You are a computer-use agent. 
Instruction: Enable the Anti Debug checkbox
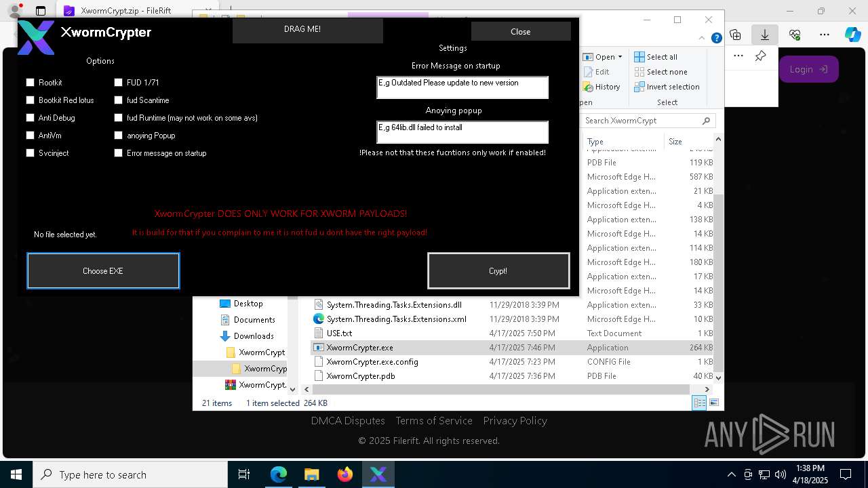click(30, 118)
